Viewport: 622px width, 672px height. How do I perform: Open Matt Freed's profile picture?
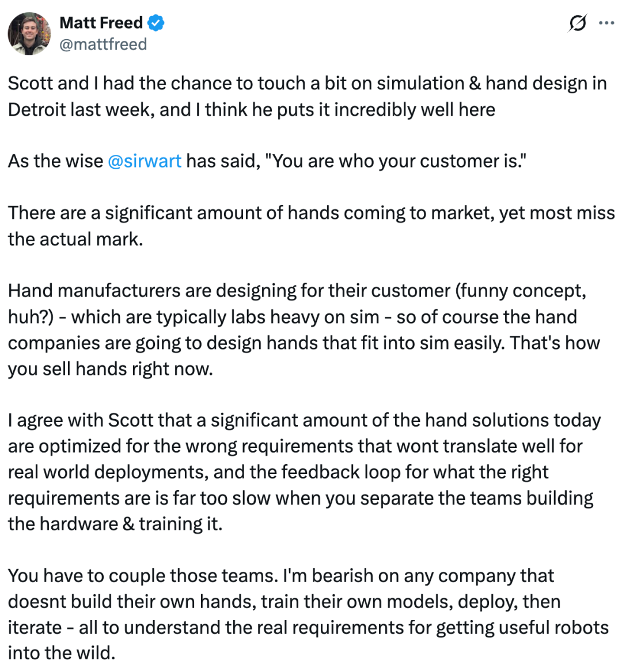(29, 33)
